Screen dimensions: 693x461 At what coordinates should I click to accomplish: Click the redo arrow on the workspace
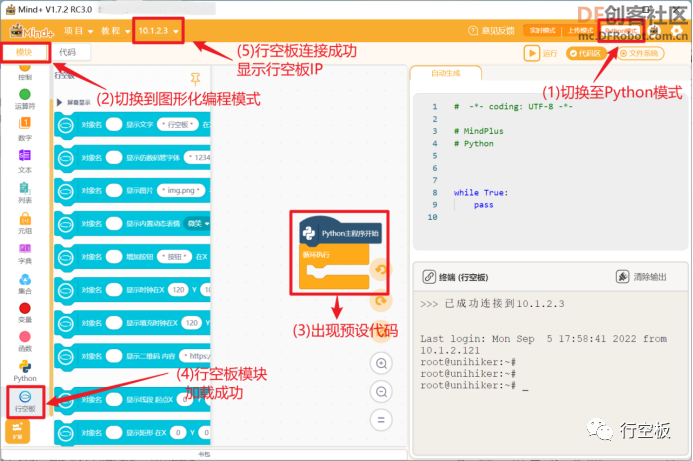[x=381, y=301]
